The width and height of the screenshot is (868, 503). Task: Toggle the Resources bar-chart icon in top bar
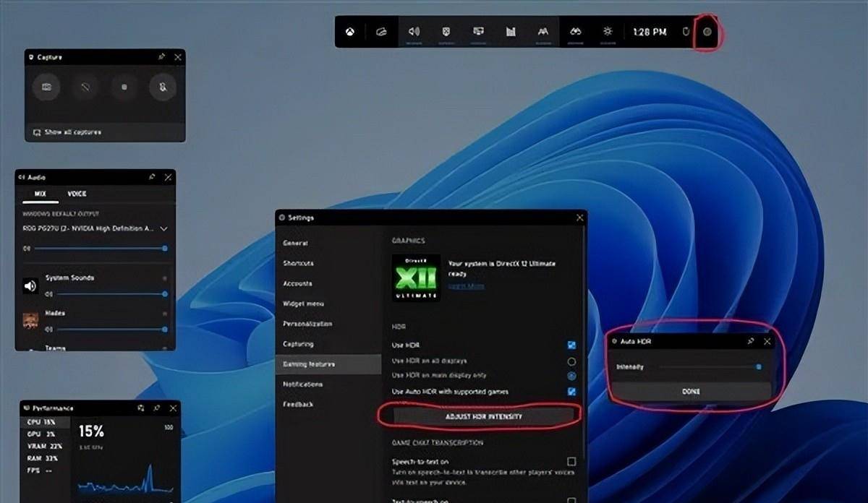click(511, 32)
